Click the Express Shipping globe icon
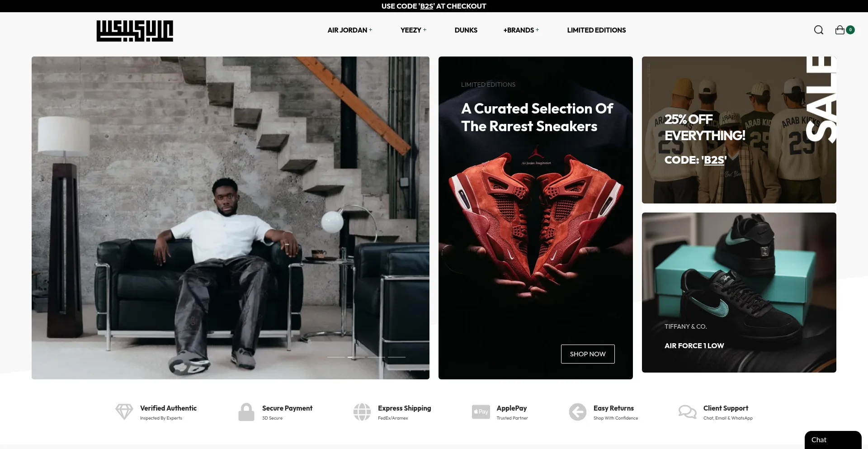This screenshot has height=449, width=868. [x=362, y=412]
